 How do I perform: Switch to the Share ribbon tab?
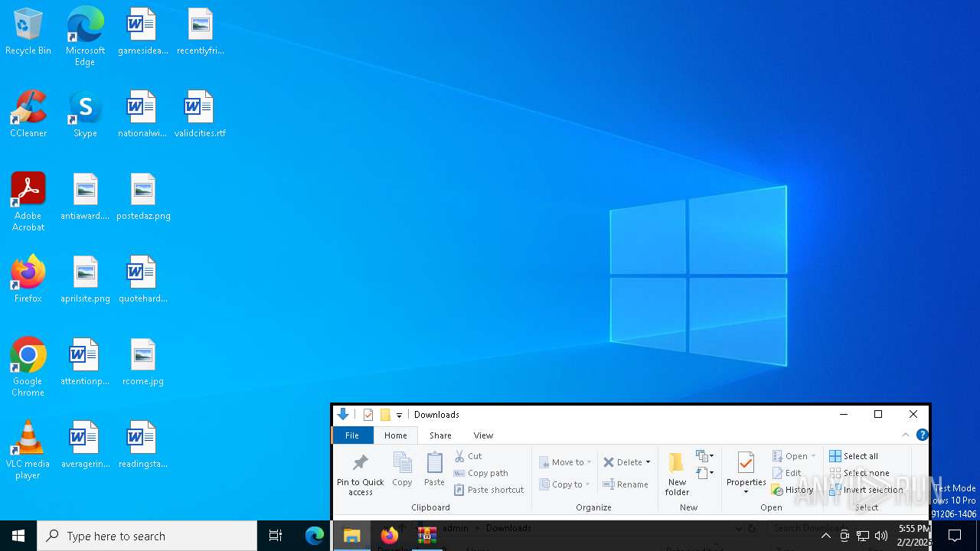pos(440,435)
